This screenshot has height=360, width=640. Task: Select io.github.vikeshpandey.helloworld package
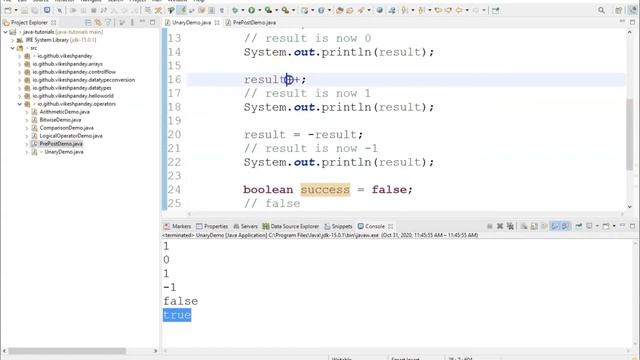pyautogui.click(x=73, y=96)
